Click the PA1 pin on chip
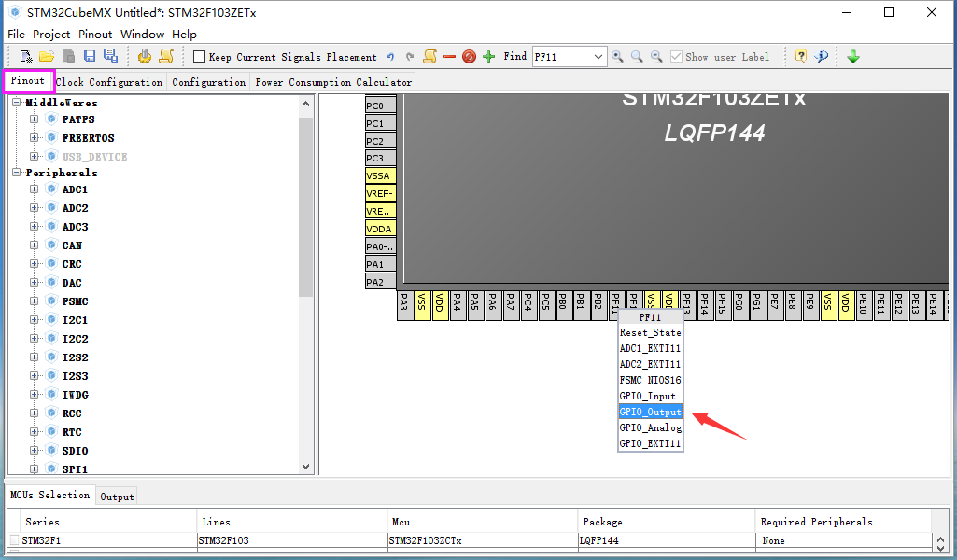 point(381,264)
